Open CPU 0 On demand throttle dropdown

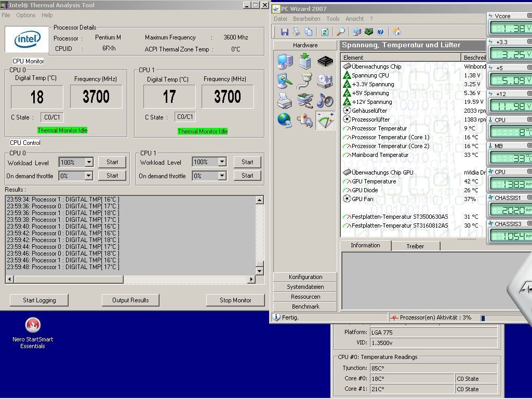[x=88, y=176]
